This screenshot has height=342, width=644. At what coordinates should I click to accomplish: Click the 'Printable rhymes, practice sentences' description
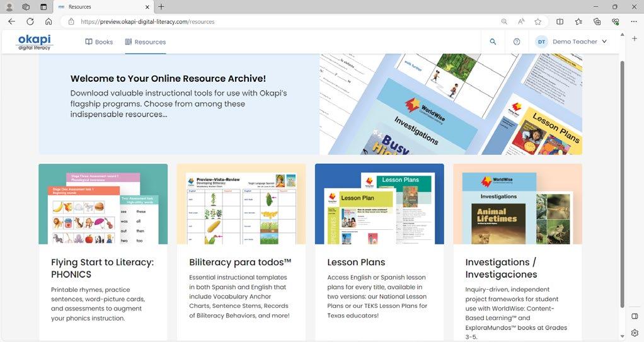click(98, 304)
